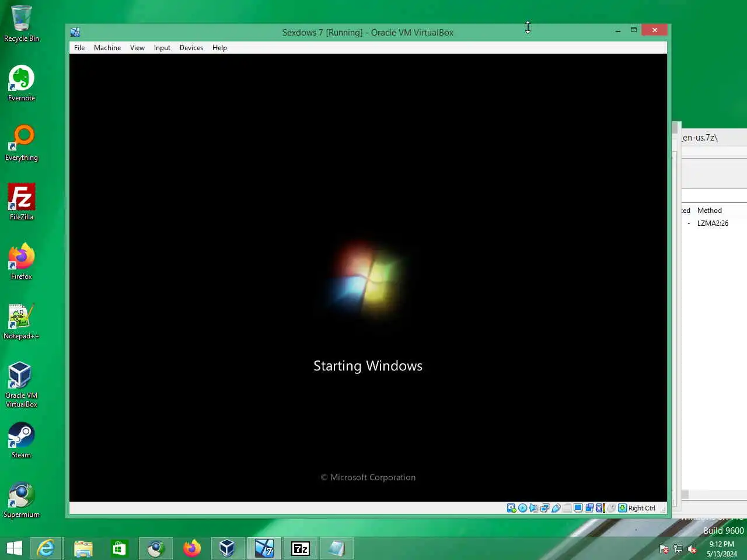Select the Steam desktop shortcut
Screen dimensions: 747x560
[22, 440]
